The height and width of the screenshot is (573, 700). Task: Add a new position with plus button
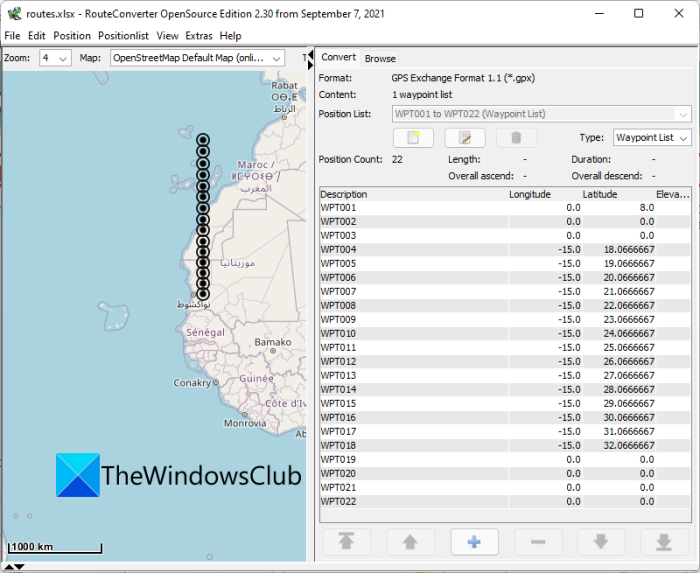[474, 542]
